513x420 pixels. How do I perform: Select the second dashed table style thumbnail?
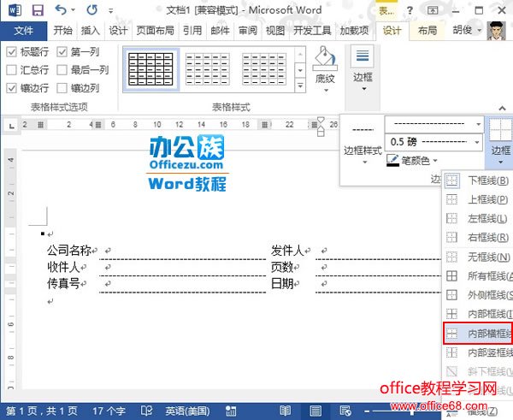tap(208, 69)
